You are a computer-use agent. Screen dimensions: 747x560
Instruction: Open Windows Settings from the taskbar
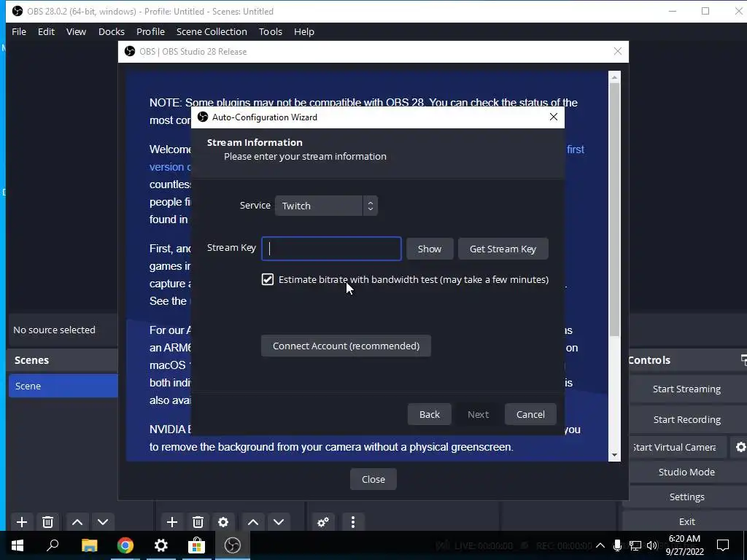(x=161, y=545)
